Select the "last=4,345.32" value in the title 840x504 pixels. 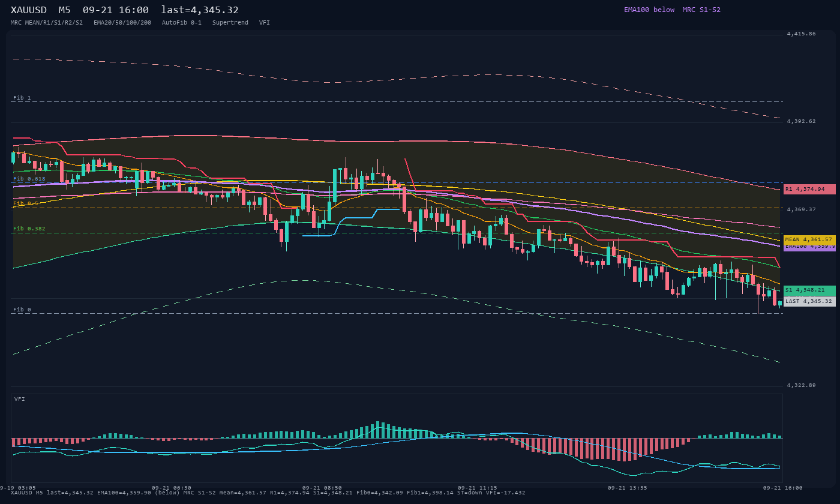point(200,10)
